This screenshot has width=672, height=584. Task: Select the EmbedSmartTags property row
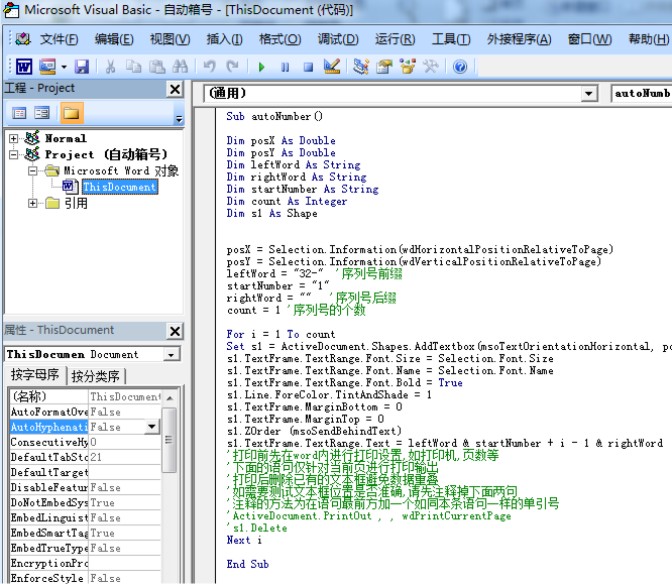(85, 533)
